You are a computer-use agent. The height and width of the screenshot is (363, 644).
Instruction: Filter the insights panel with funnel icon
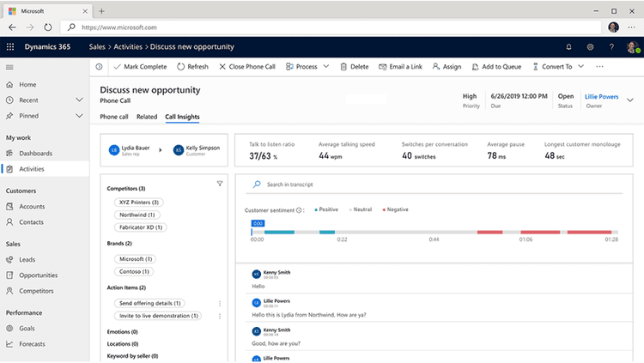[x=220, y=184]
